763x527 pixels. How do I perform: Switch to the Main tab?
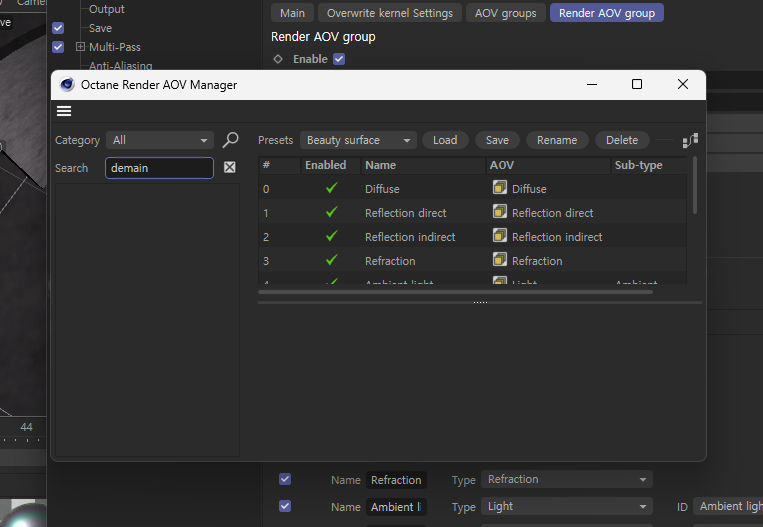pyautogui.click(x=292, y=13)
